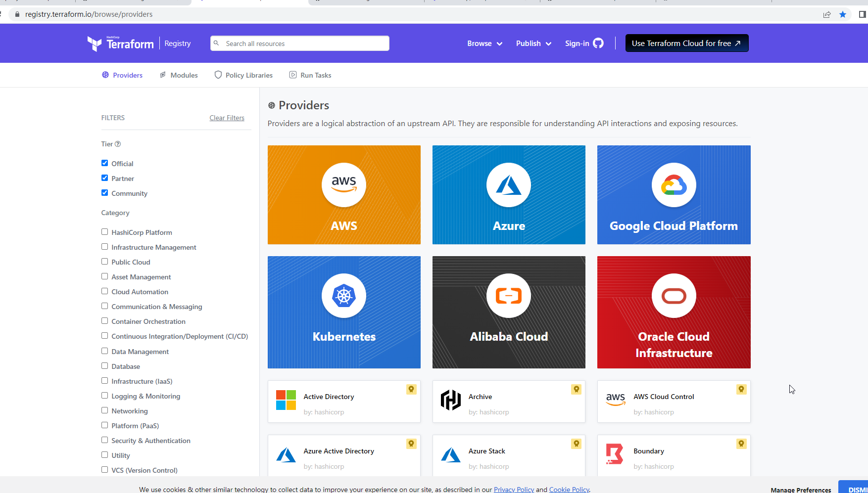The image size is (868, 493).
Task: Click the Azure logo circle
Action: click(509, 185)
